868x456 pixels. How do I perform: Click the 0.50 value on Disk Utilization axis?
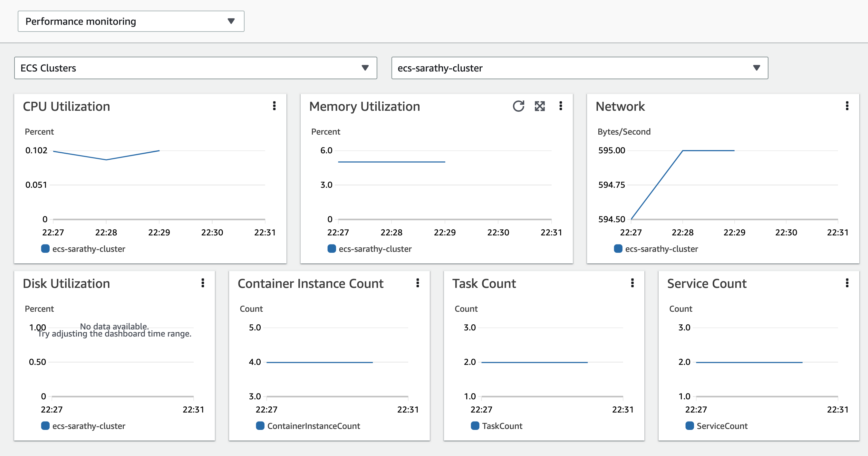pyautogui.click(x=37, y=362)
